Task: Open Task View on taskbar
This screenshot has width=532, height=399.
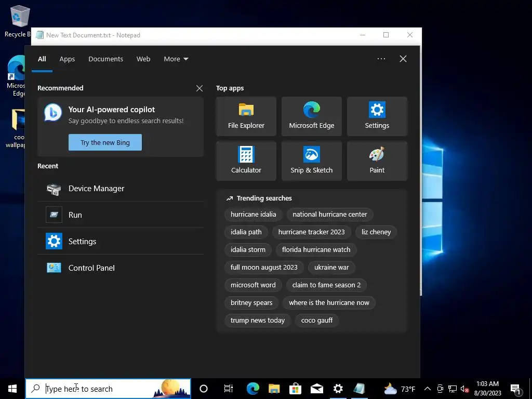Action: (229, 389)
